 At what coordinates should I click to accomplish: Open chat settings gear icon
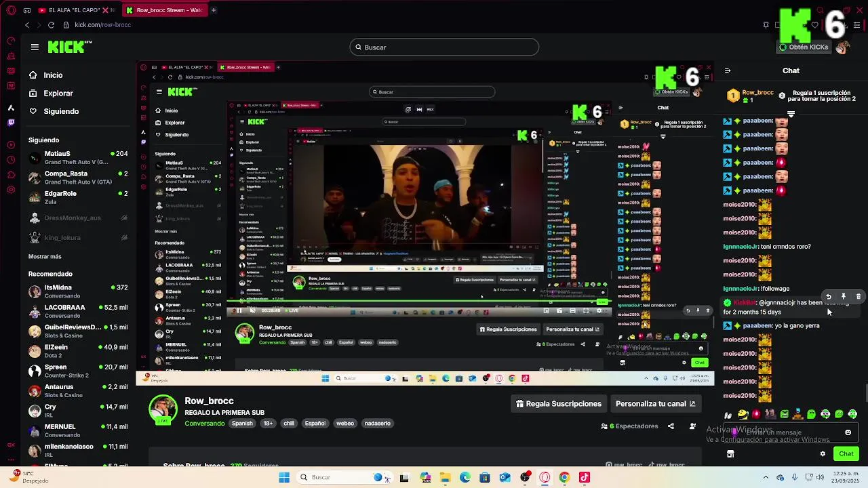(x=823, y=454)
